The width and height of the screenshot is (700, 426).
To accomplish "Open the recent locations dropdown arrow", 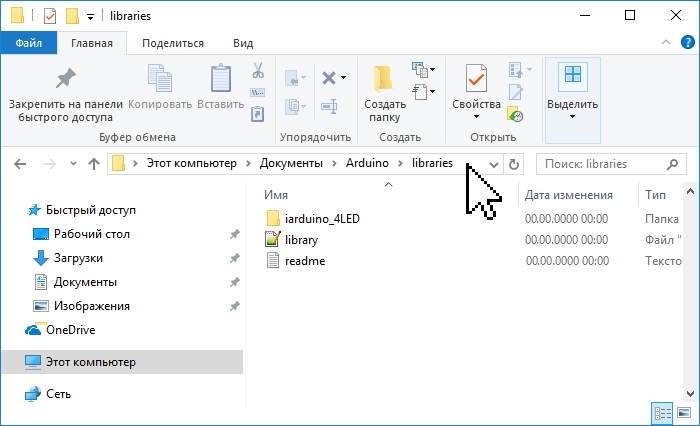I will (x=73, y=164).
